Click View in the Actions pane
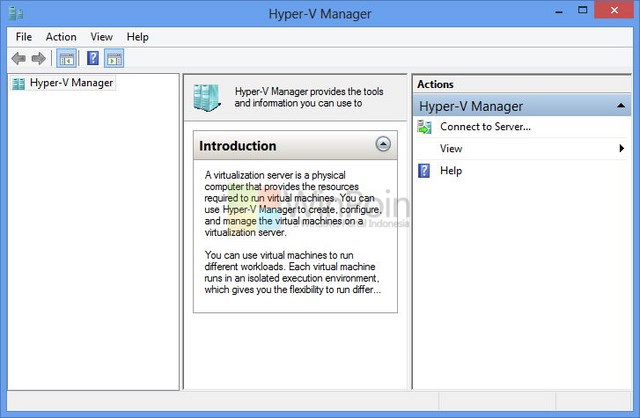Viewport: 640px width, 418px height. (x=451, y=149)
